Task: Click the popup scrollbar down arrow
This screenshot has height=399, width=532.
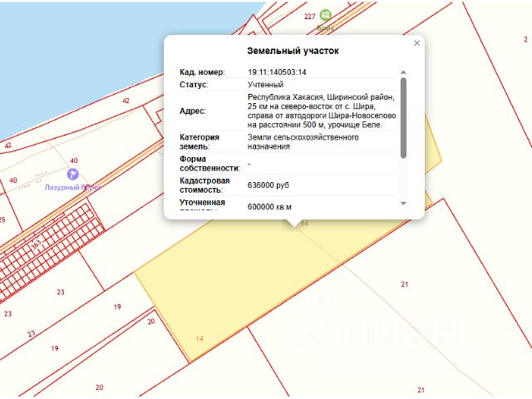Action: click(403, 203)
